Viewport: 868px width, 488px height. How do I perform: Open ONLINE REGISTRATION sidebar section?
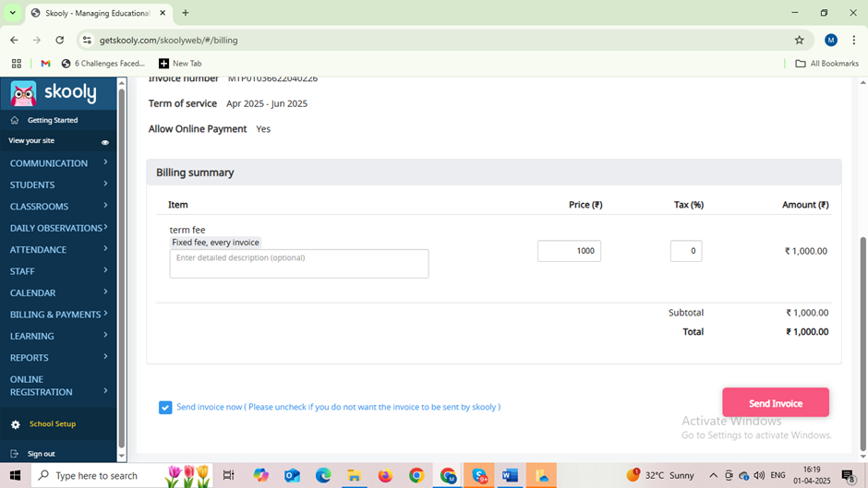pyautogui.click(x=58, y=386)
